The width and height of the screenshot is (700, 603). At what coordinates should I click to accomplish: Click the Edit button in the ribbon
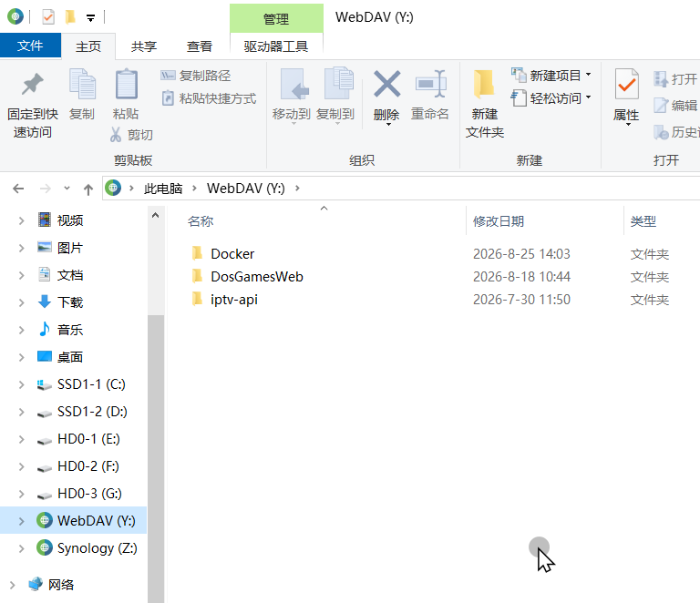676,106
